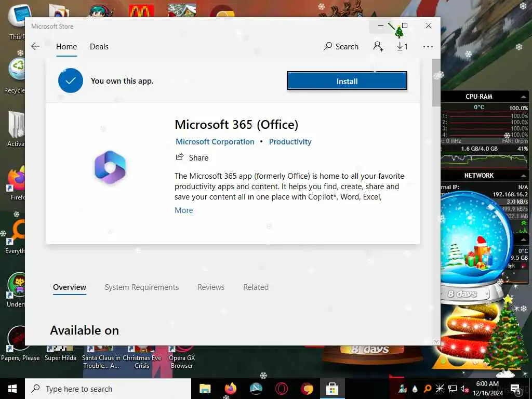This screenshot has width=532, height=399.
Task: Switch to the Home tab
Action: click(66, 46)
